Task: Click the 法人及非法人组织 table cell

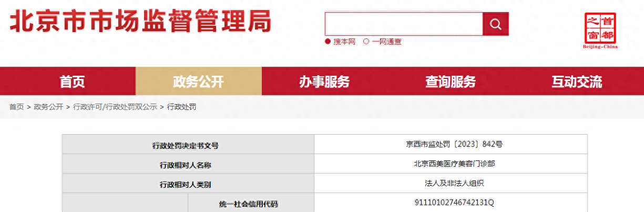Action: 451,183
